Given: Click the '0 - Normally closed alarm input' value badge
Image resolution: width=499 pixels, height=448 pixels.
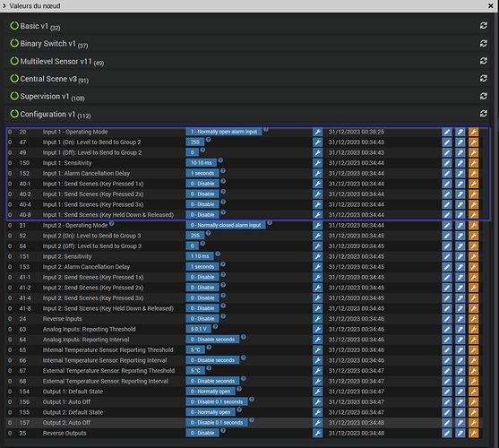Looking at the screenshot, I should [226, 225].
